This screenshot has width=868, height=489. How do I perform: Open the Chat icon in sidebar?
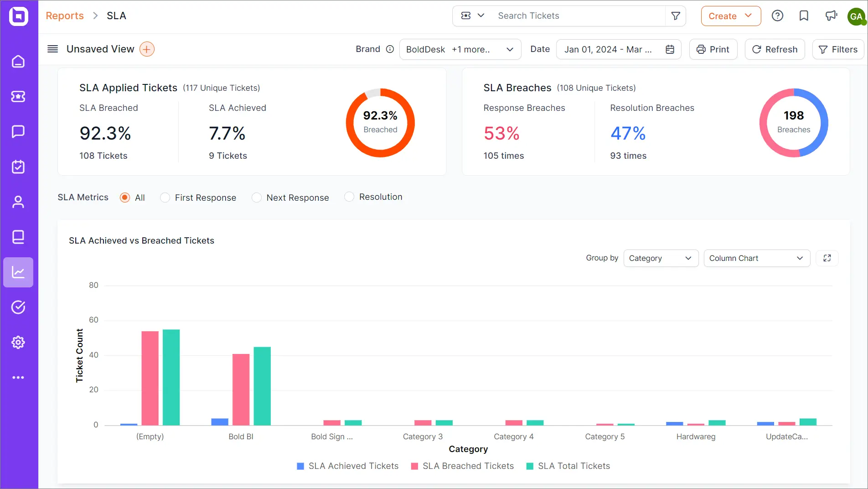coord(18,131)
